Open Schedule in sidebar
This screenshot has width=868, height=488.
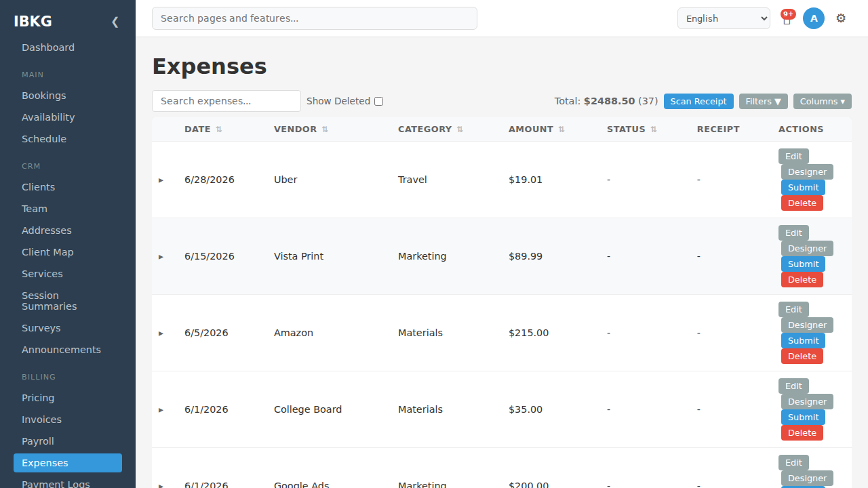pyautogui.click(x=68, y=139)
